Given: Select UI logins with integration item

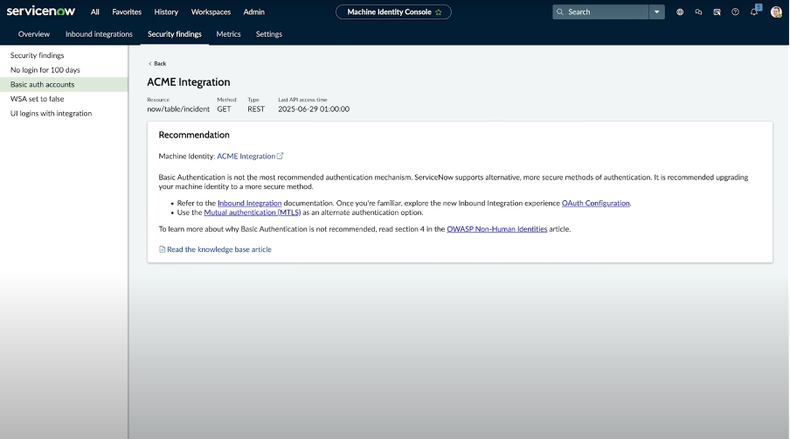Looking at the screenshot, I should (51, 113).
